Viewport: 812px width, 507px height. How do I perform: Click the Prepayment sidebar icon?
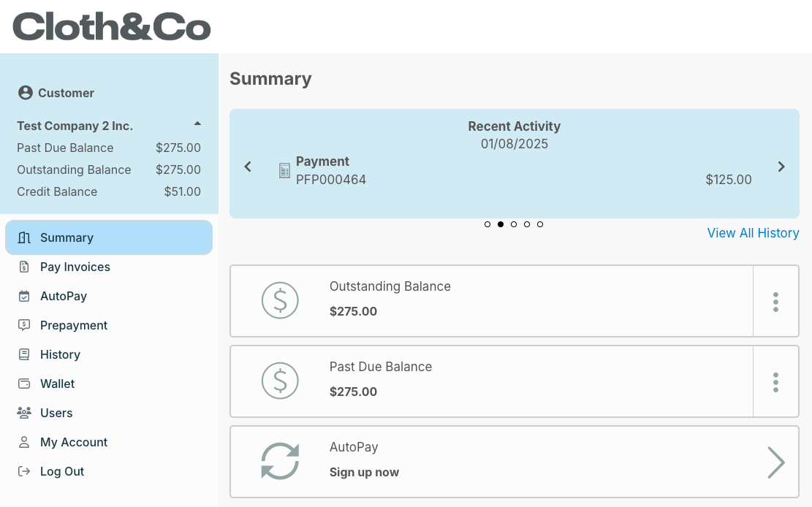pyautogui.click(x=24, y=325)
